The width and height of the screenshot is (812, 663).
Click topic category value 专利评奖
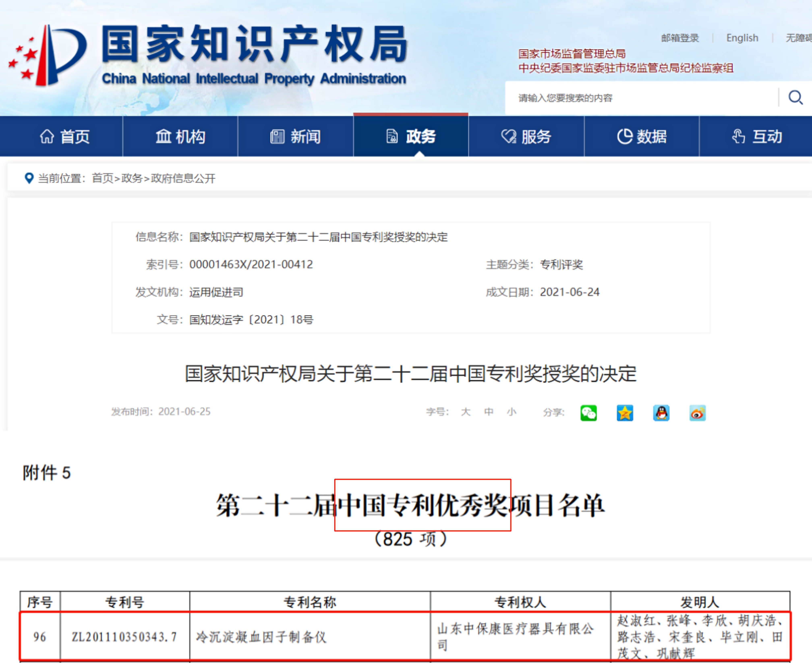coord(561,264)
